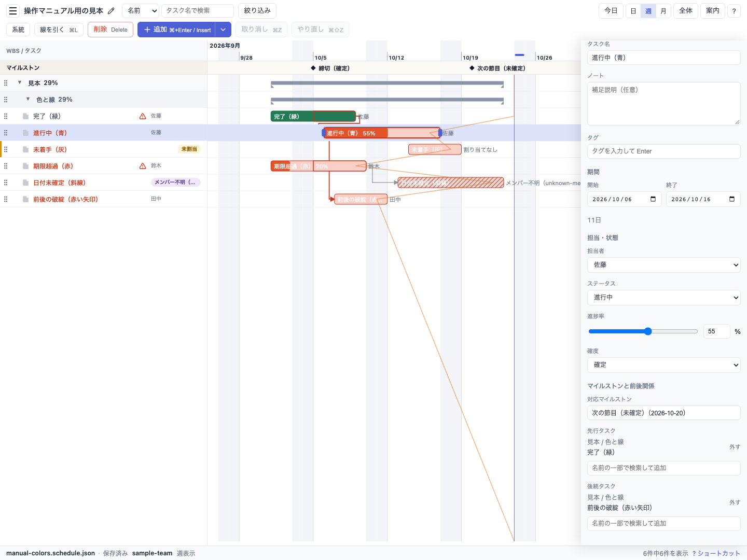Click warning triangle on 完了（緑） row

tap(143, 116)
